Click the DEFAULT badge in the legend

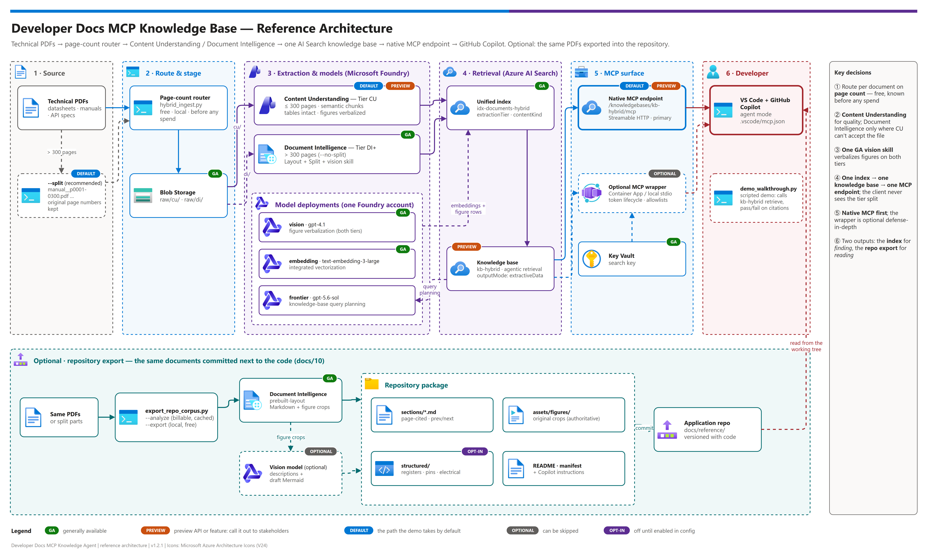coord(358,530)
